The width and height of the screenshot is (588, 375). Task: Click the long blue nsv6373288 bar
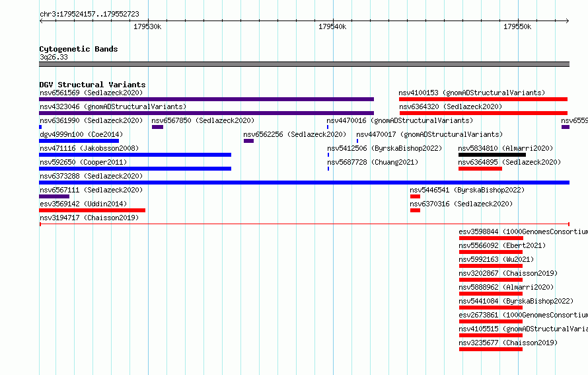click(304, 183)
